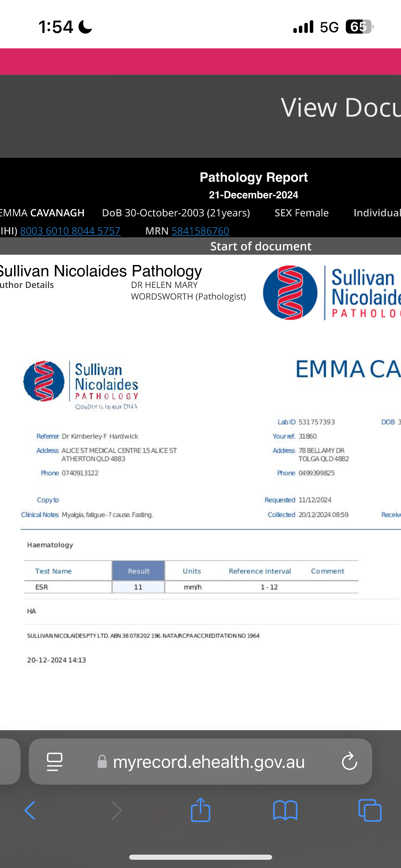Open the MRN link 5841586760
Screen dimensions: 401x868
click(200, 231)
